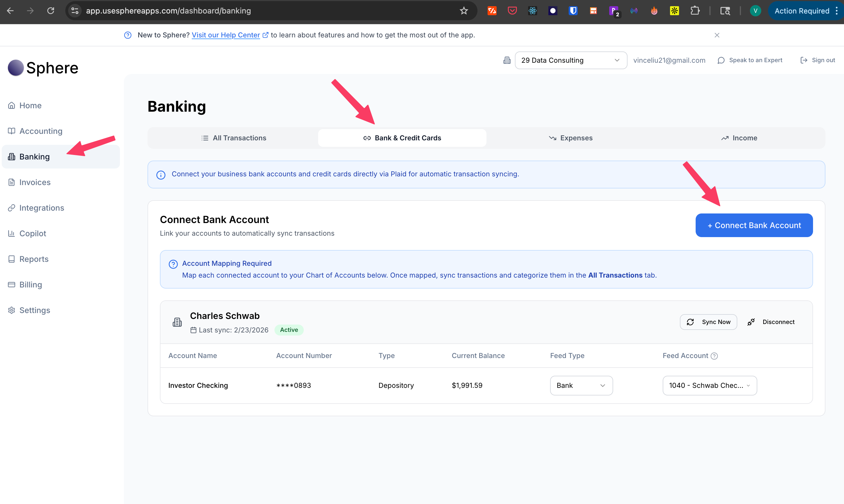Open the Income tab

coord(739,138)
